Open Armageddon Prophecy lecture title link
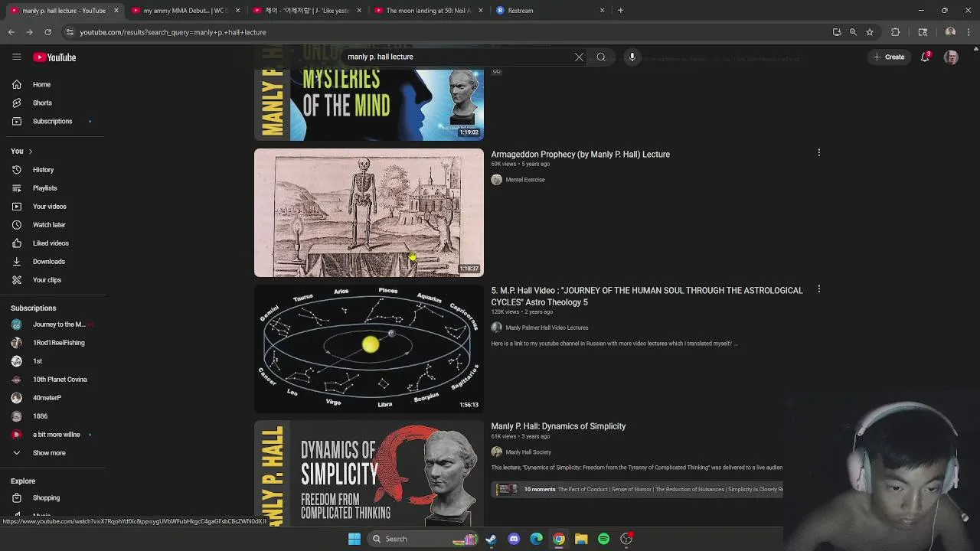 (580, 155)
